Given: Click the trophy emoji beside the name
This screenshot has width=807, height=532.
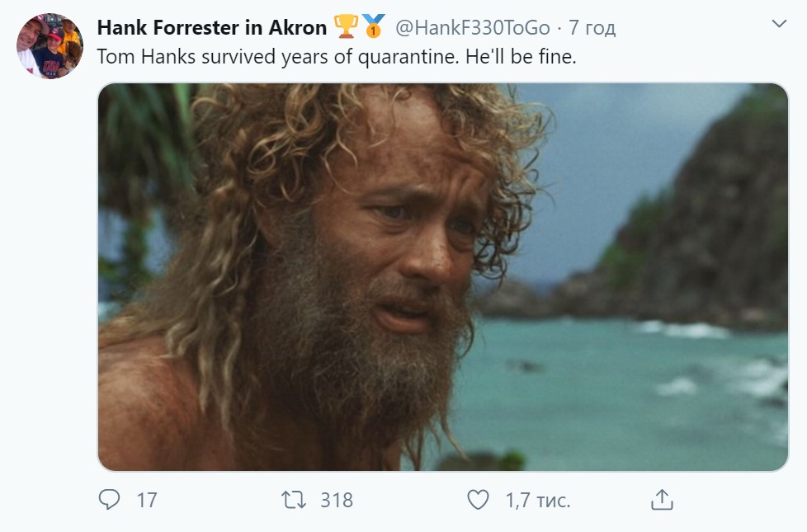Looking at the screenshot, I should click(x=344, y=27).
